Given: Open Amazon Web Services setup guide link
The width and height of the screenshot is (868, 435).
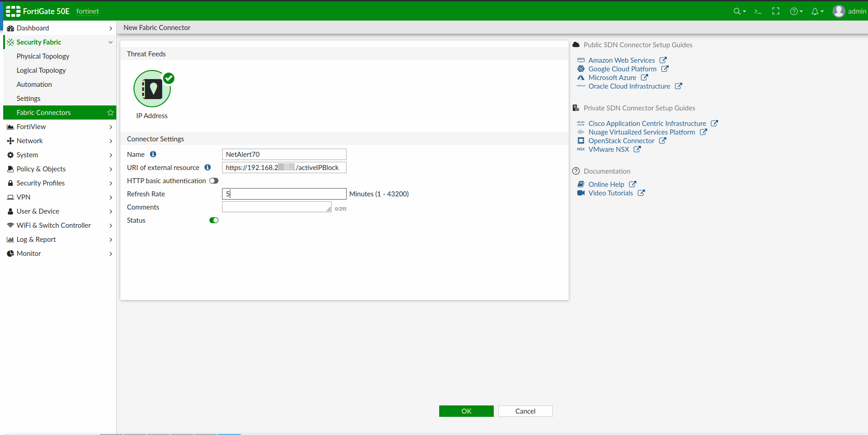Looking at the screenshot, I should tap(621, 60).
